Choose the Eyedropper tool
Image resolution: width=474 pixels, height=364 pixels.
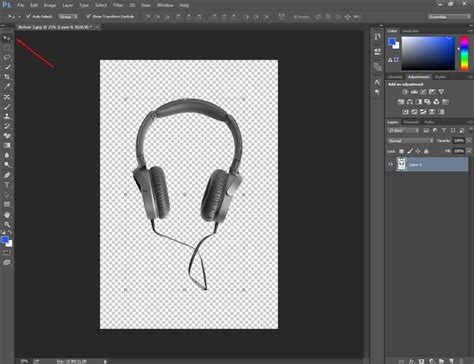[7, 87]
